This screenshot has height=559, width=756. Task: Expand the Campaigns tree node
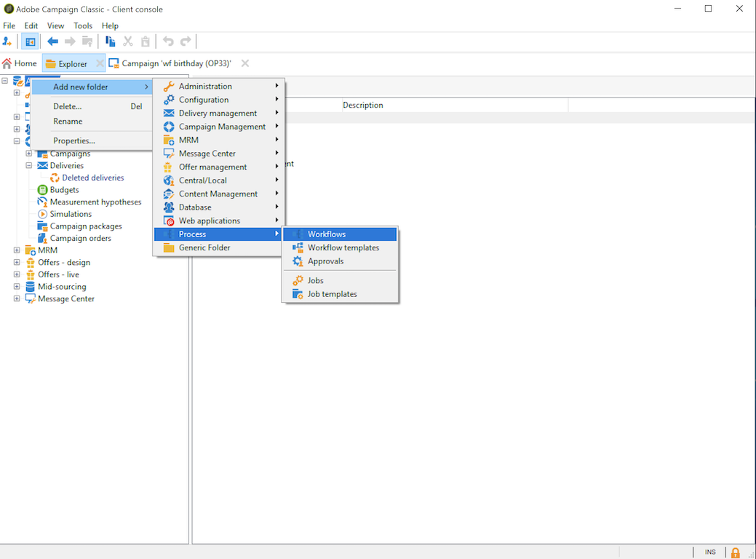(29, 154)
